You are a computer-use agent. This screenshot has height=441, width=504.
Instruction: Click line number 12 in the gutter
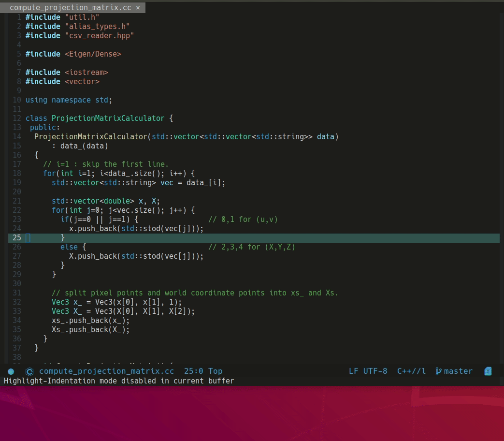17,118
